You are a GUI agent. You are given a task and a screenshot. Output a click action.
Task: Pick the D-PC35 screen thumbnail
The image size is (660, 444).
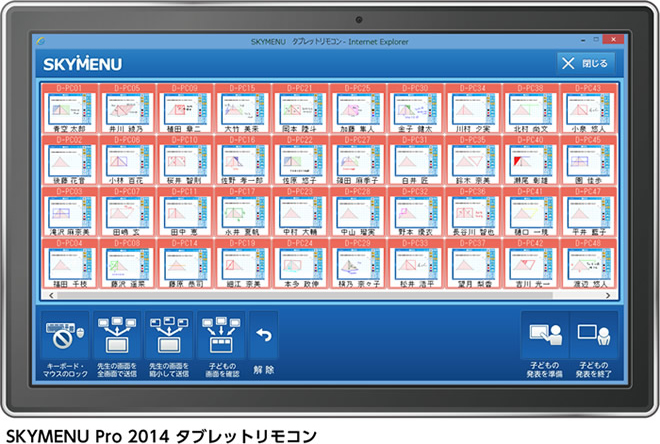(473, 160)
